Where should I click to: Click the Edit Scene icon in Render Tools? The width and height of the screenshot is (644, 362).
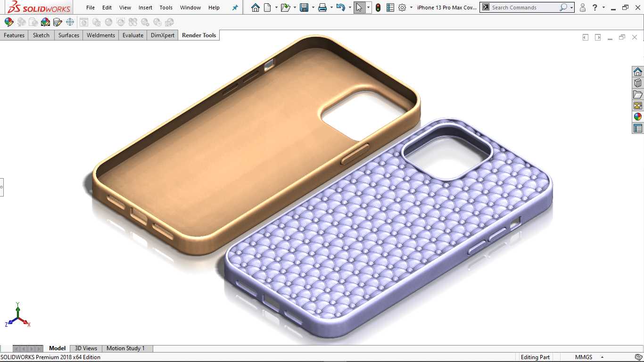click(46, 22)
